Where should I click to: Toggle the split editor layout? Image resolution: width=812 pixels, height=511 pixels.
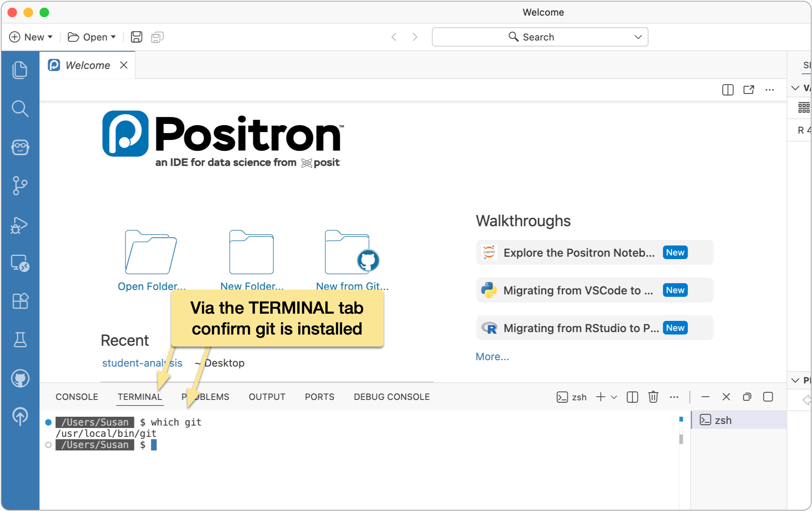[x=727, y=90]
